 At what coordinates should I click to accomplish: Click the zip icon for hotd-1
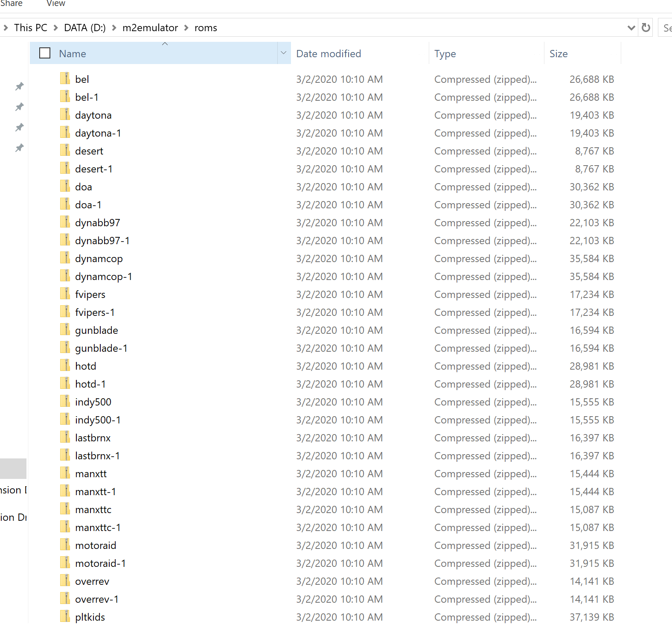coord(65,383)
